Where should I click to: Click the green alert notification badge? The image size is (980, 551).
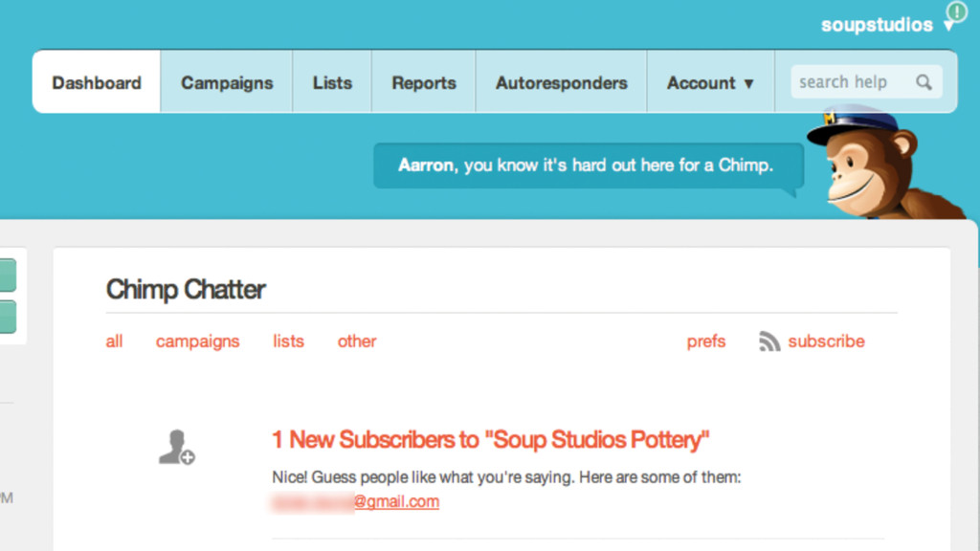click(957, 11)
